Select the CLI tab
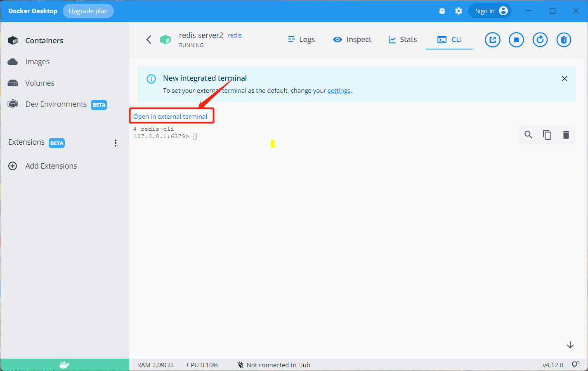The width and height of the screenshot is (588, 371). [x=449, y=40]
